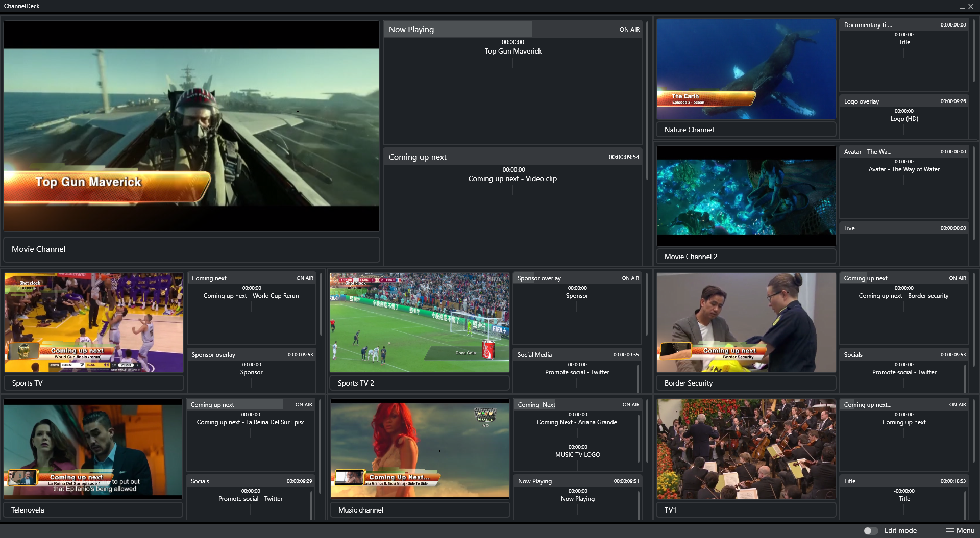Select the Border Security video preview
The image size is (980, 538).
click(746, 322)
